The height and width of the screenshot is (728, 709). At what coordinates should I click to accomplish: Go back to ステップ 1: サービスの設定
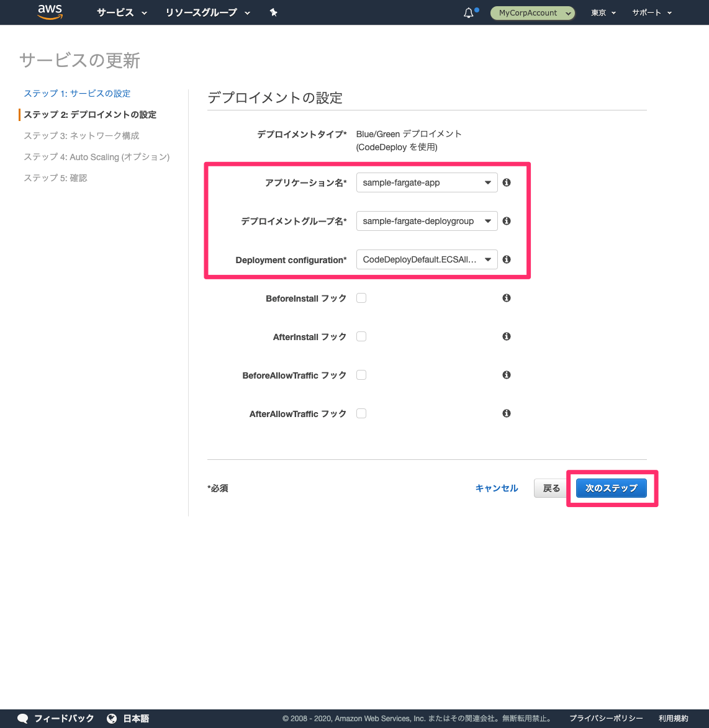76,93
